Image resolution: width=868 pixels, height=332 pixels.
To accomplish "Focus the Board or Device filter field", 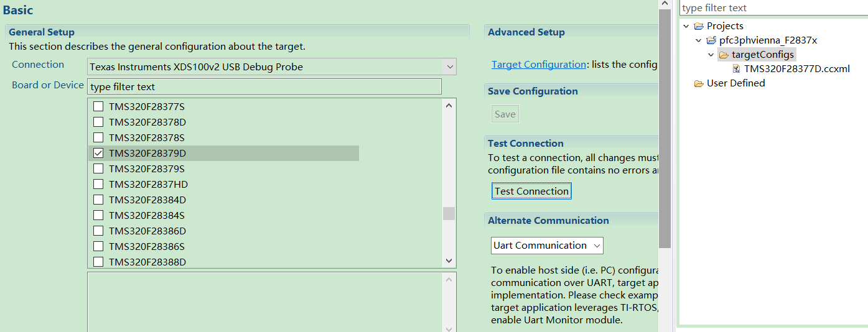I will point(264,86).
